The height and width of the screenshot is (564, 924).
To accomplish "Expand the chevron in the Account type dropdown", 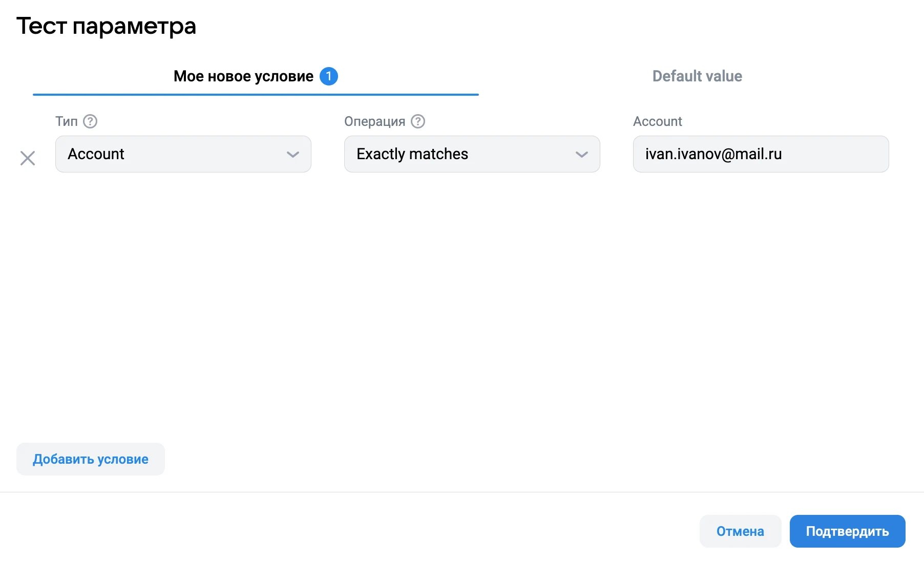I will 292,154.
